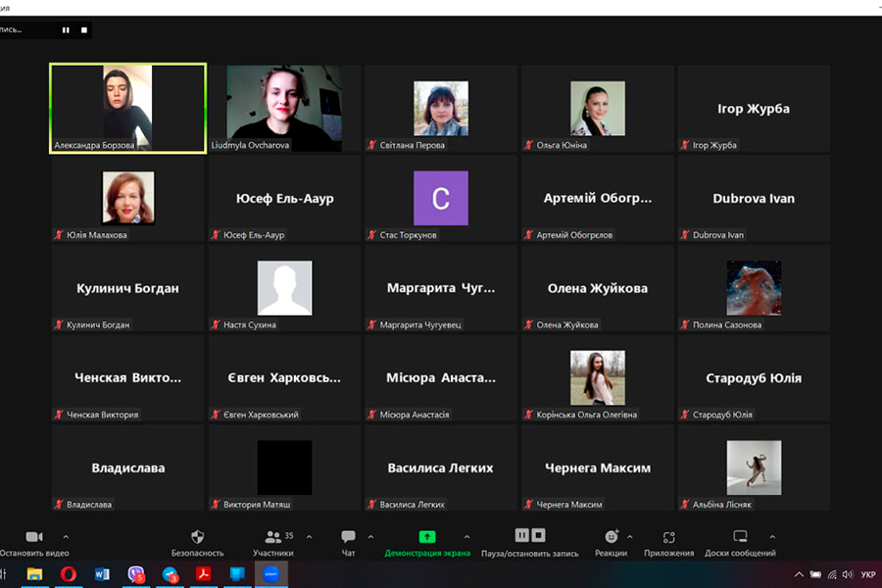The image size is (882, 588).
Task: Open the Participants (Участники) panel
Action: [x=273, y=537]
